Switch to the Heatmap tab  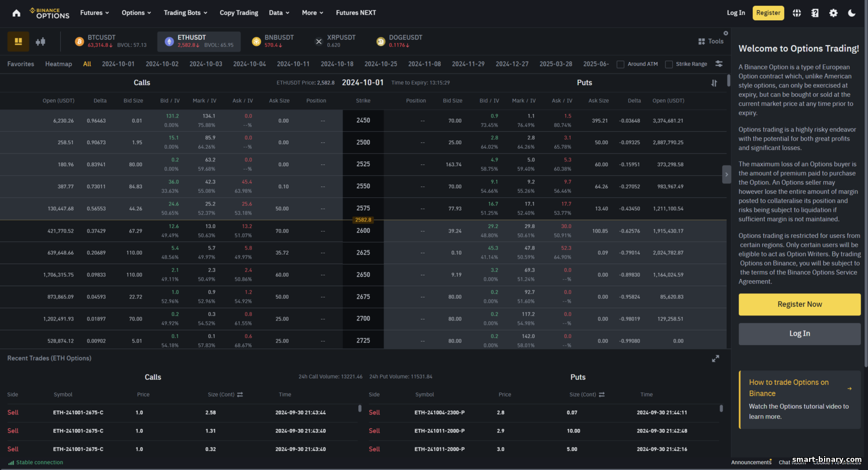click(58, 64)
